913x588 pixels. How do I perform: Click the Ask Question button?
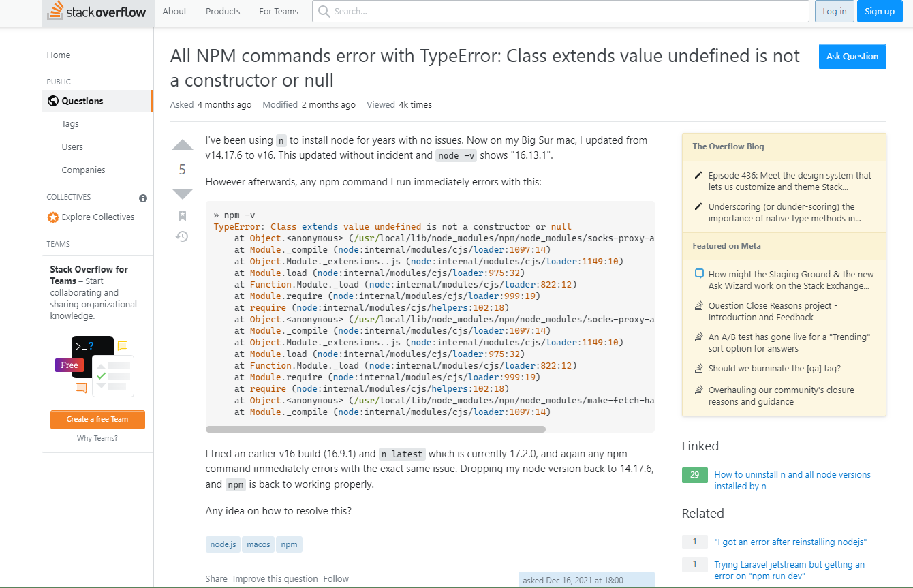[852, 57]
